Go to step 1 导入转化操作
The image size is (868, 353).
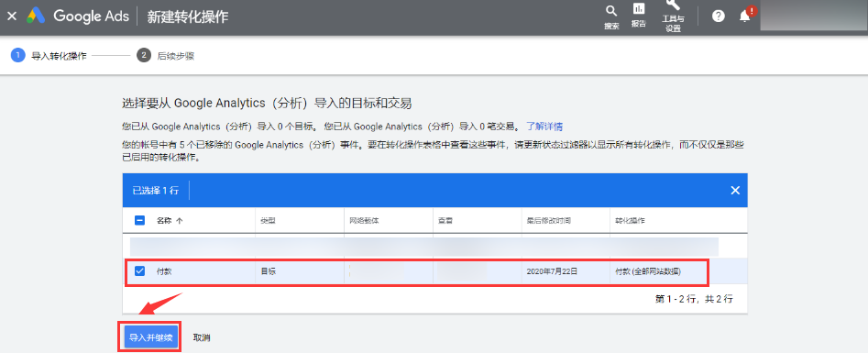(x=49, y=56)
